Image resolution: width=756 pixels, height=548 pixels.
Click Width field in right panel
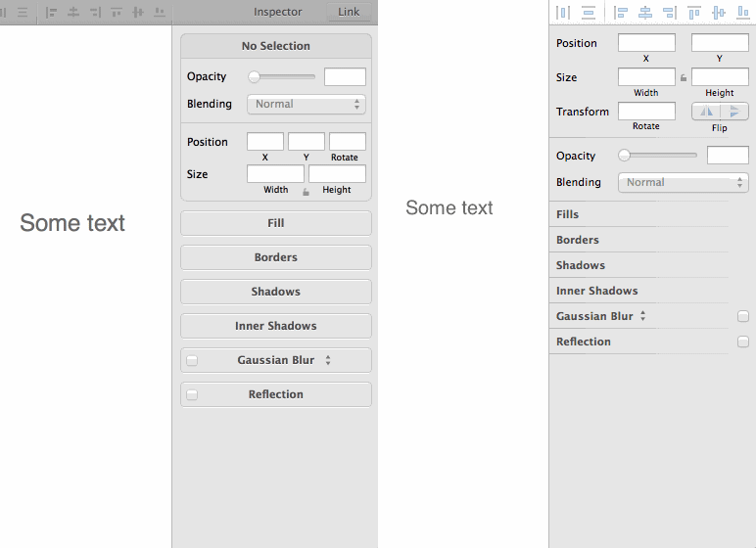tap(646, 77)
